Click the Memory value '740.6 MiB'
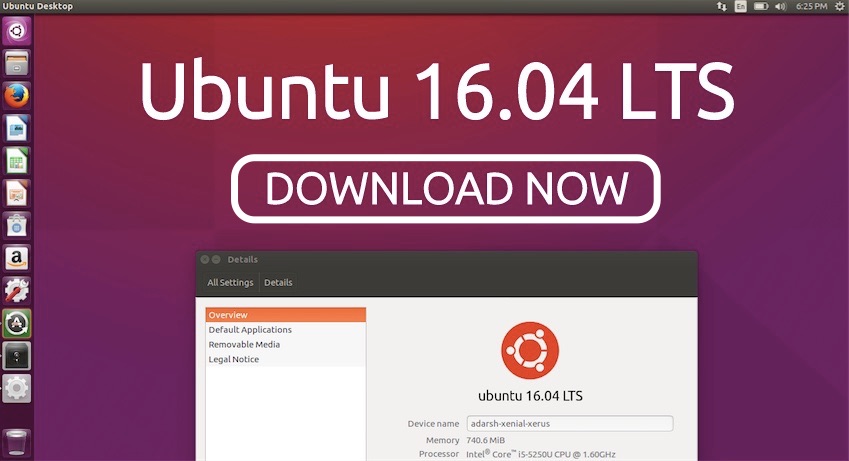Screen dimensions: 849x461 click(x=485, y=440)
